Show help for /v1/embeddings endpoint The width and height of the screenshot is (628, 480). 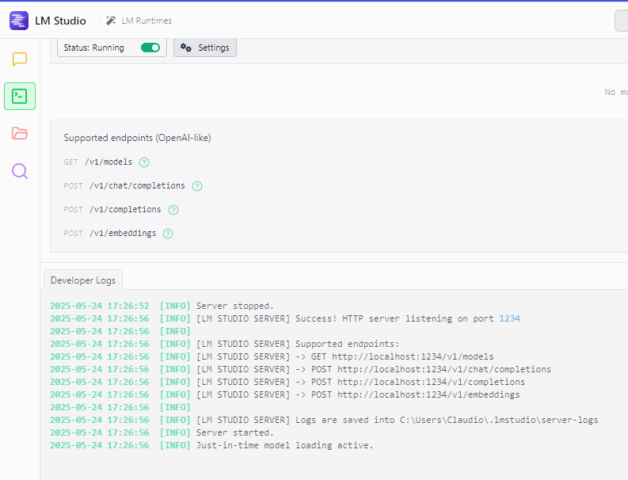[x=168, y=234]
